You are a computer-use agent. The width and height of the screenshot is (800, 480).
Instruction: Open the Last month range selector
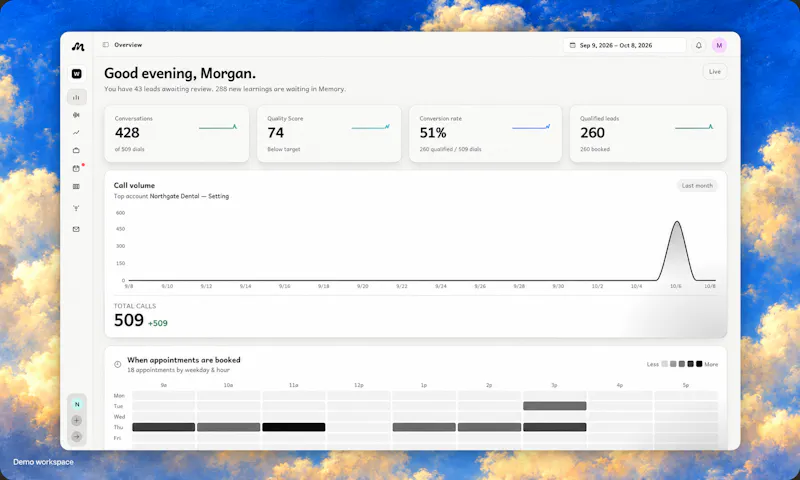(697, 186)
